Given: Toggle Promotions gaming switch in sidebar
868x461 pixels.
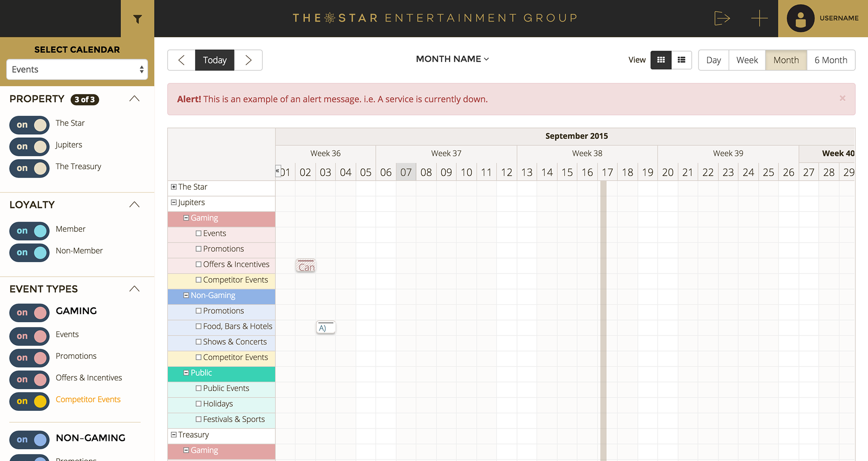Looking at the screenshot, I should (29, 358).
